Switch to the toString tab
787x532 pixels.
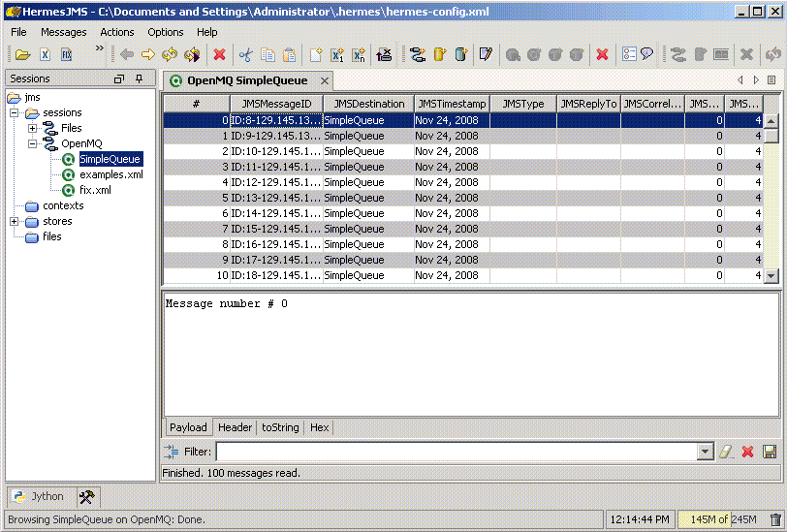(281, 427)
